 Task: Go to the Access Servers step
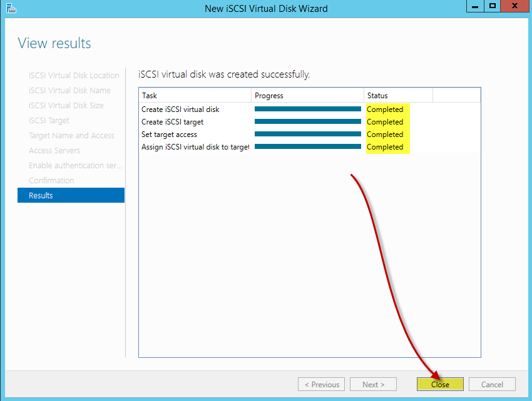coord(54,150)
